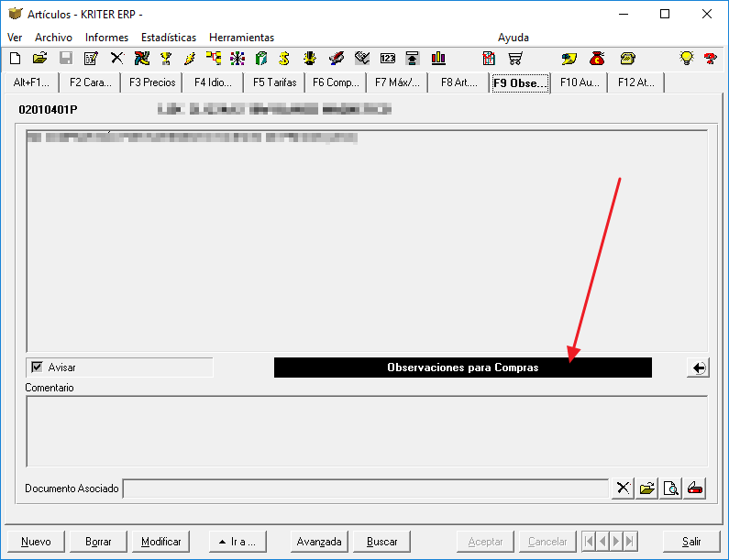This screenshot has height=560, width=729.
Task: Click the open folder toolbar icon
Action: click(x=40, y=59)
